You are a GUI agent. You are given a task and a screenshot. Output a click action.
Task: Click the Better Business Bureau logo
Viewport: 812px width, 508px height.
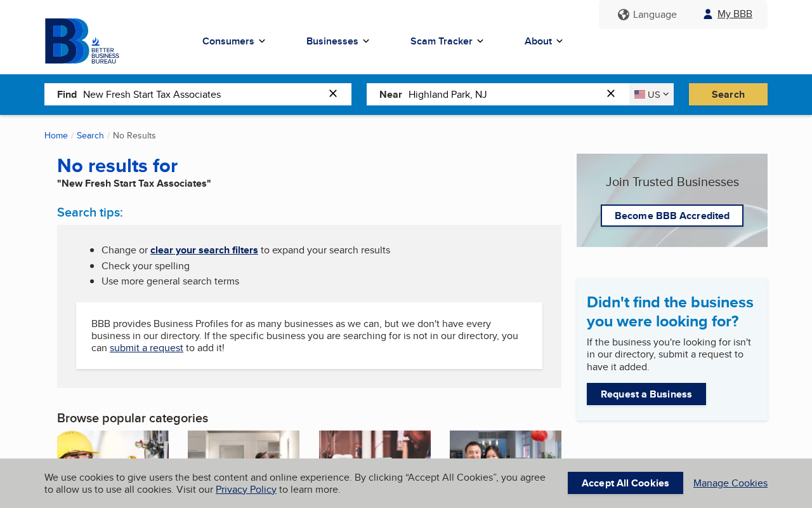click(x=82, y=41)
